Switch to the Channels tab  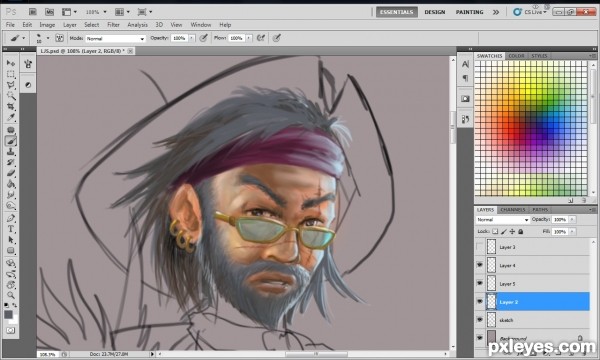click(x=513, y=210)
